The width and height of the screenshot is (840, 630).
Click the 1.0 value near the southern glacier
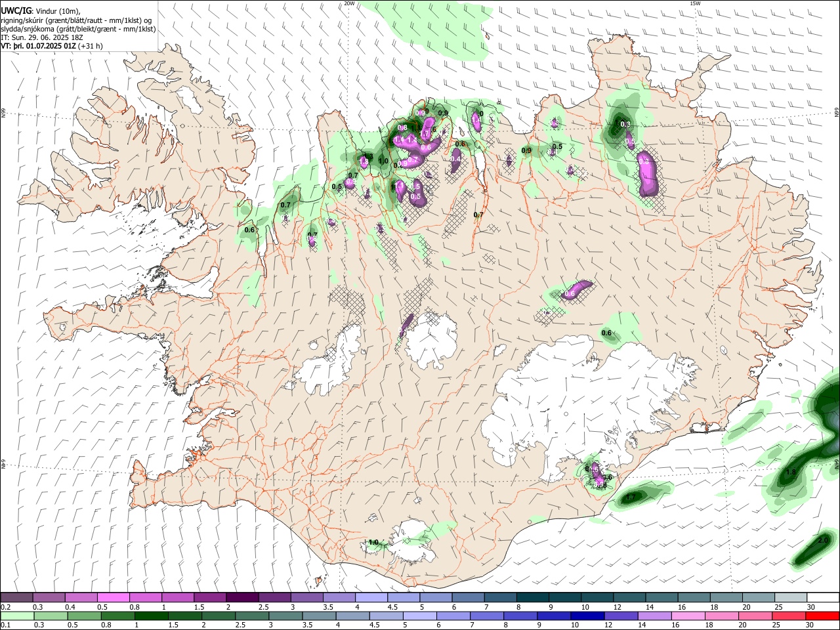point(373,543)
